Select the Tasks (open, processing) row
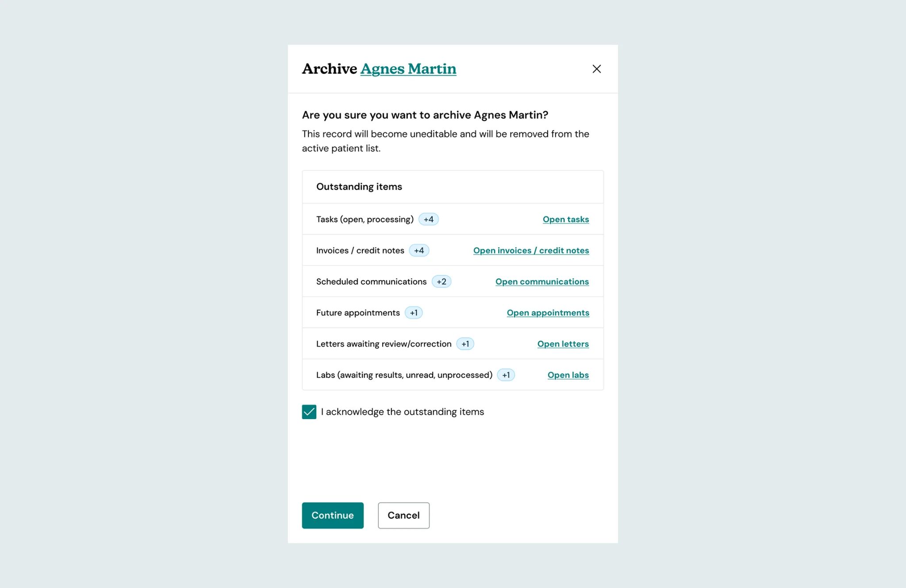 (365, 219)
